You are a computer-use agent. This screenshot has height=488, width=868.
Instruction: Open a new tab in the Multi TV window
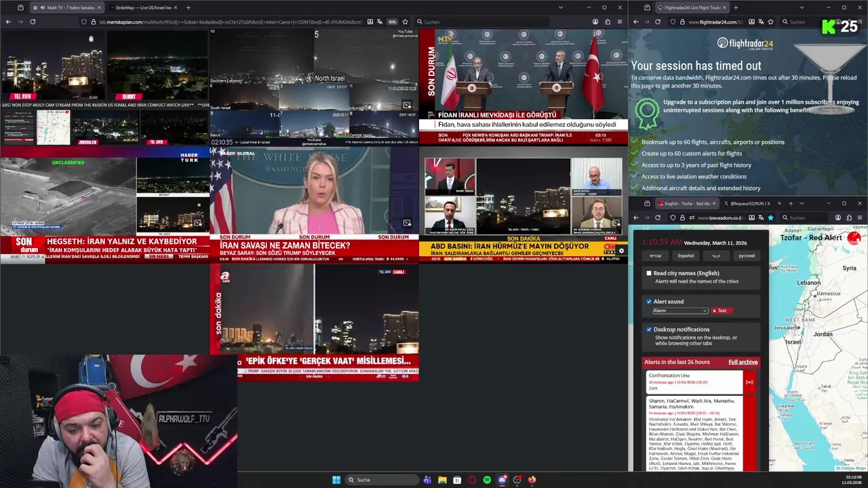coord(188,7)
